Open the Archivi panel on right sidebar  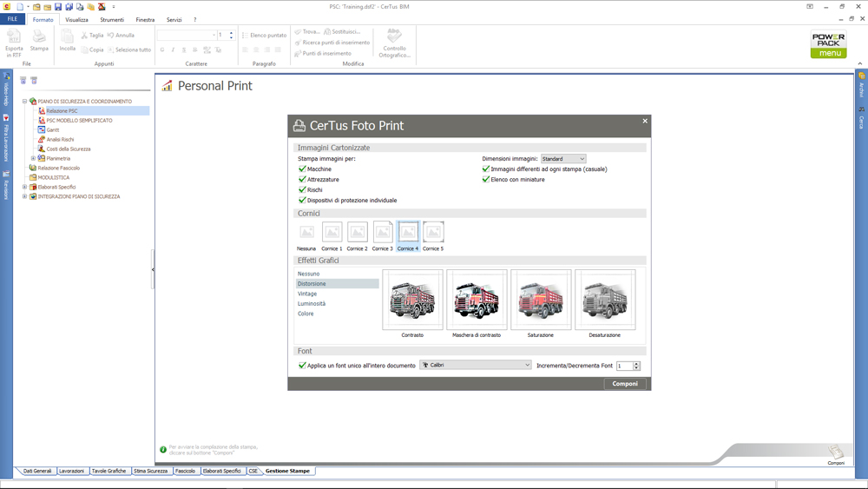[861, 85]
